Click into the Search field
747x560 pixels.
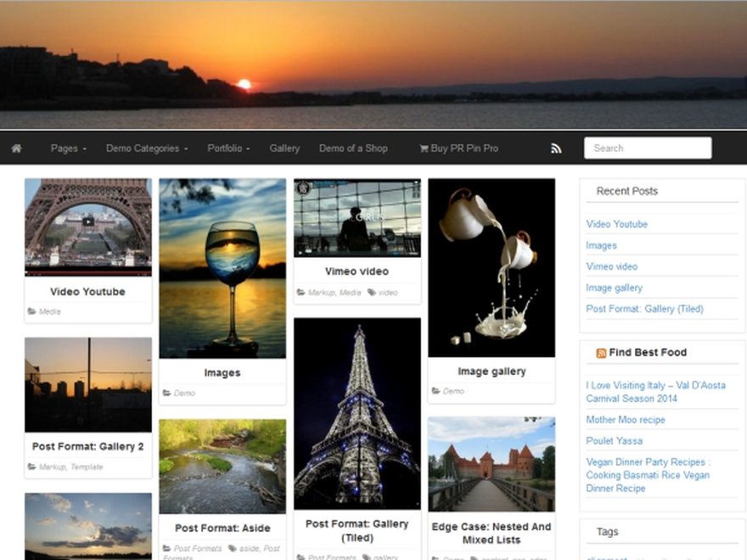coord(648,148)
